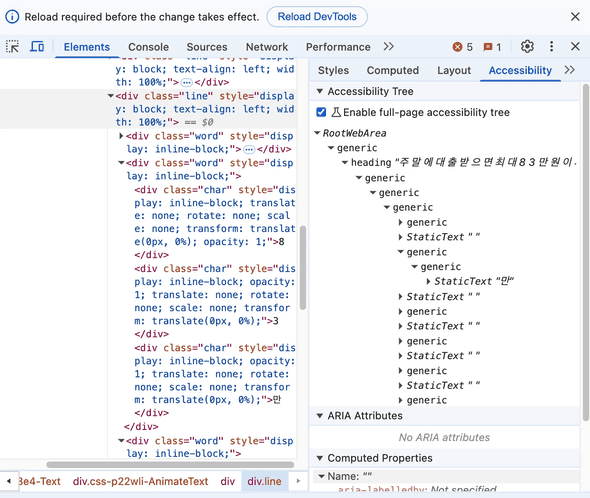Toggle the device toolbar icon
The height and width of the screenshot is (498, 590).
pyautogui.click(x=37, y=47)
